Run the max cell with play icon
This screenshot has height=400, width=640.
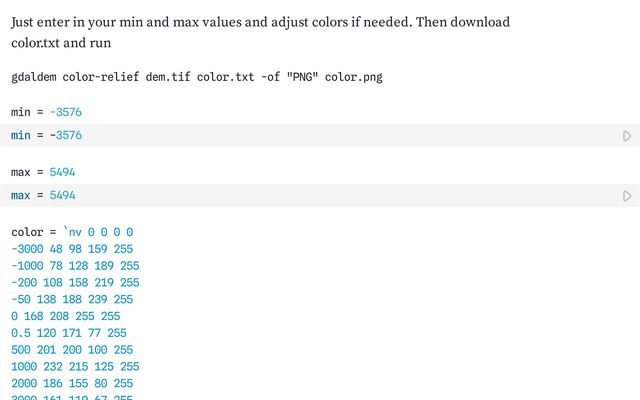(x=627, y=196)
